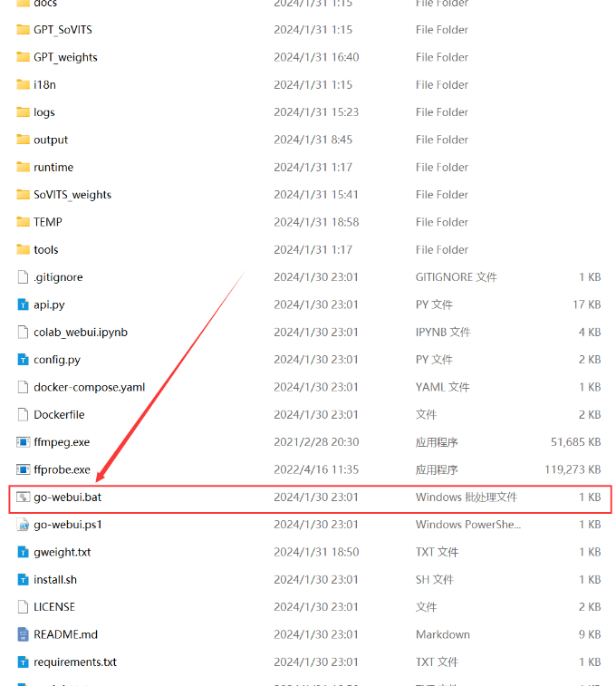This screenshot has height=686, width=616.
Task: Select the LICENSE file entry
Action: (54, 607)
